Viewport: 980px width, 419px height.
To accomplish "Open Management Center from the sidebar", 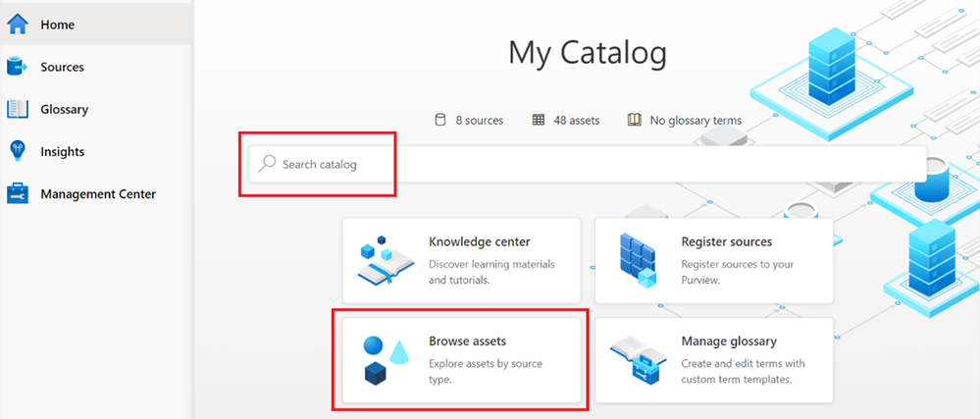I will (x=98, y=194).
